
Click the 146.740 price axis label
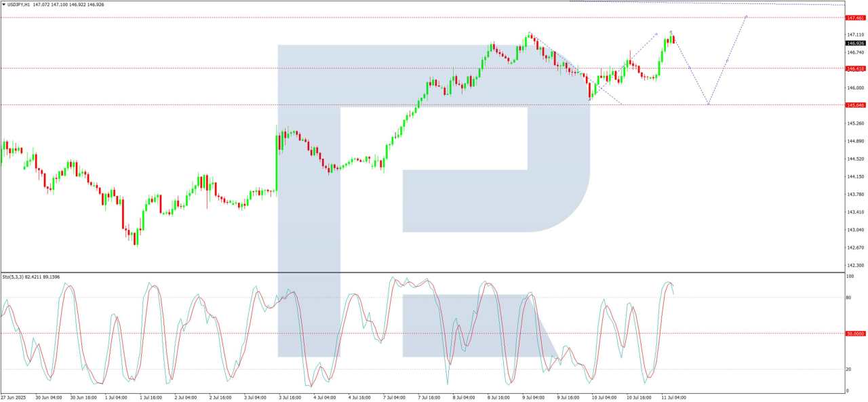[855, 52]
